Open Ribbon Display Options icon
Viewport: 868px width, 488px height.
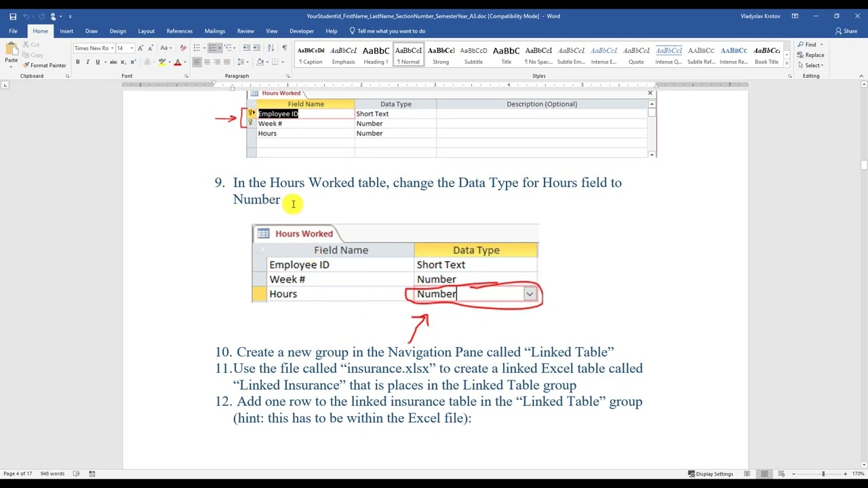point(795,16)
